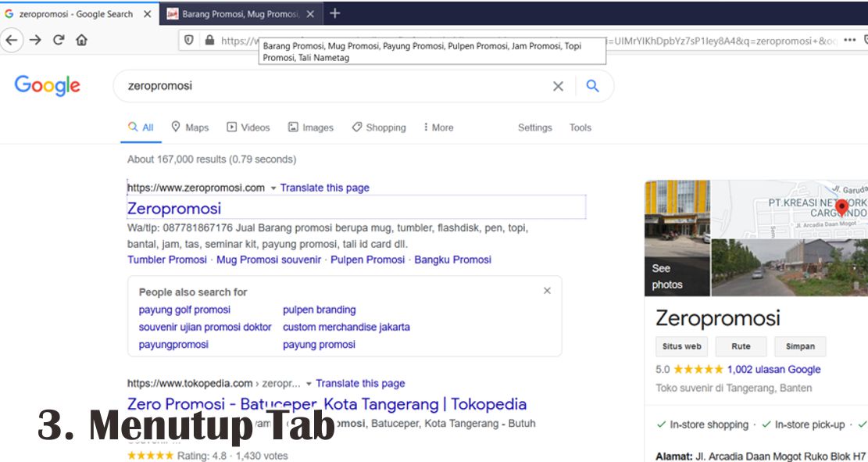Open the More search categories menu
This screenshot has height=462, width=868.
[x=439, y=127]
